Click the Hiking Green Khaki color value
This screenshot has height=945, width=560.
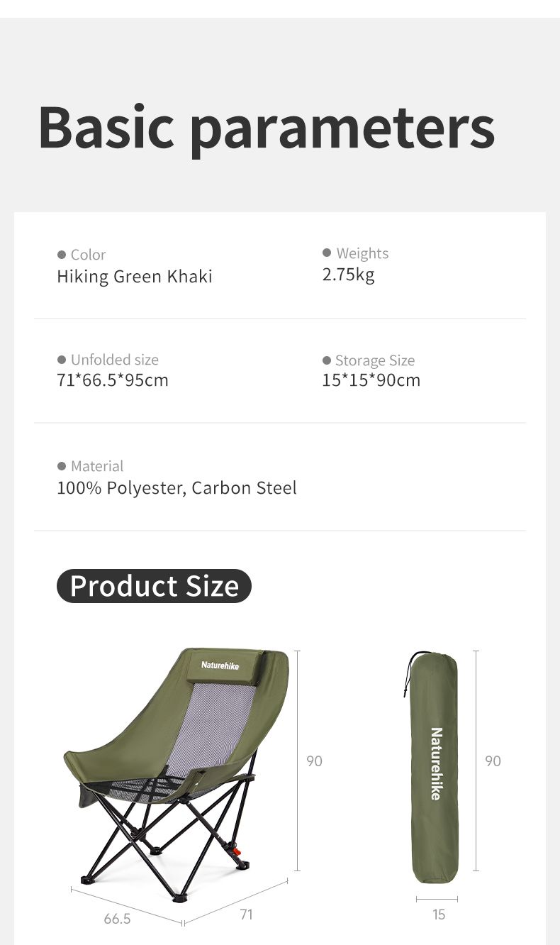[135, 277]
